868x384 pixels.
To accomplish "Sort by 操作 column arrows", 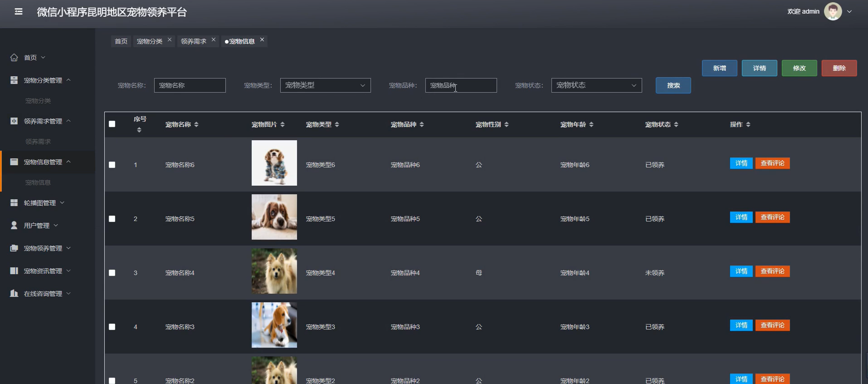I will pyautogui.click(x=748, y=124).
